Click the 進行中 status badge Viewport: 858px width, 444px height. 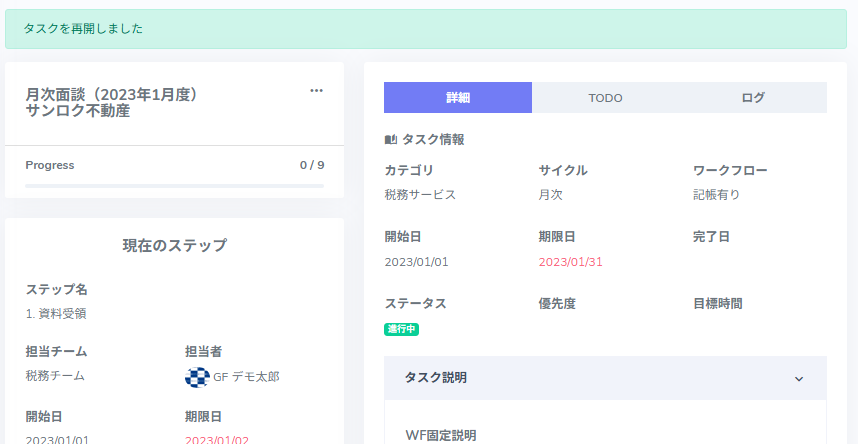coord(401,329)
